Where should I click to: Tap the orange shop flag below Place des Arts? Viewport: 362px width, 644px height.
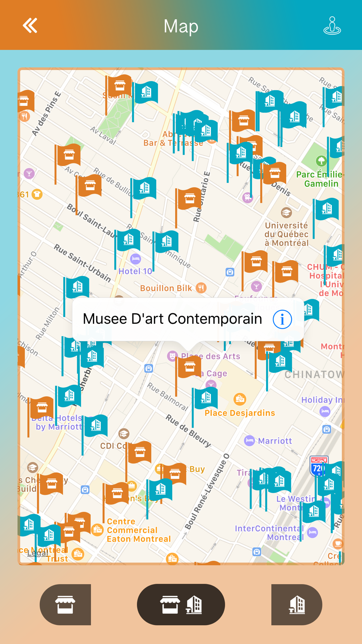[190, 367]
